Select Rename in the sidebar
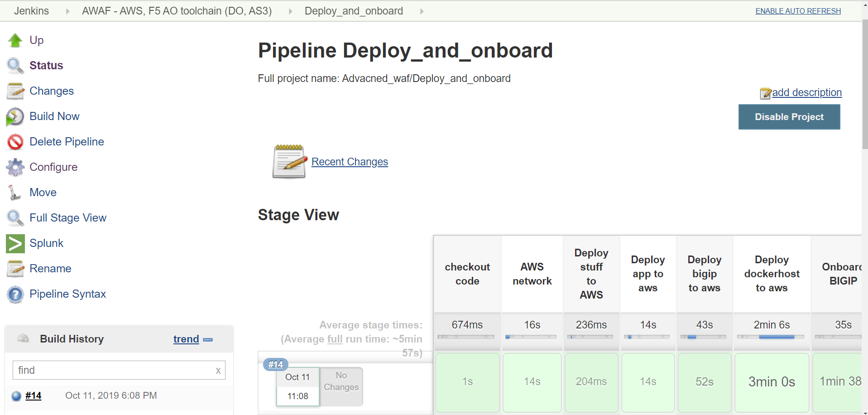Image resolution: width=868 pixels, height=415 pixels. tap(50, 269)
